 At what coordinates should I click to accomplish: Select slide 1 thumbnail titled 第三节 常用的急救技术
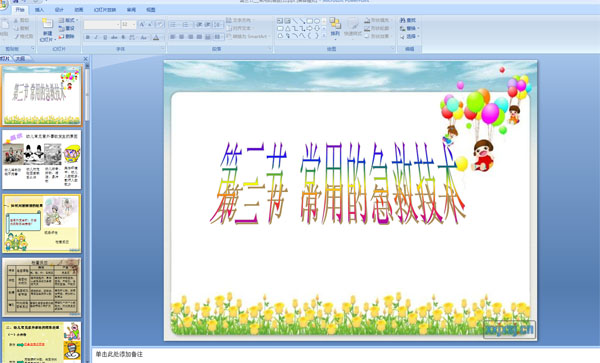[42, 95]
